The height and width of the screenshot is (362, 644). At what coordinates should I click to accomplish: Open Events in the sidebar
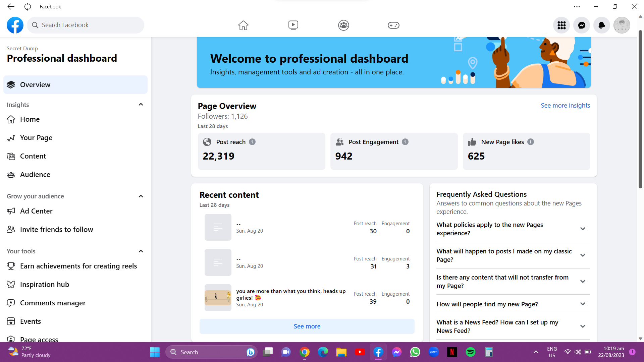(x=75, y=321)
